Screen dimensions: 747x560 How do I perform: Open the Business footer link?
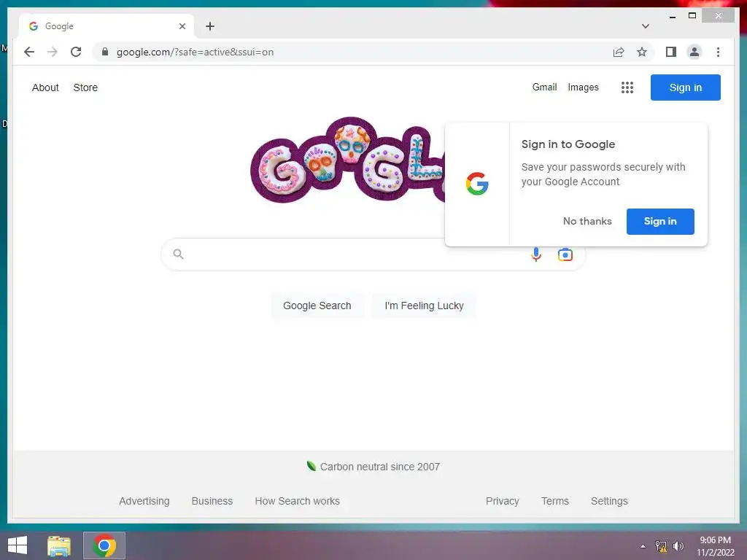[212, 501]
